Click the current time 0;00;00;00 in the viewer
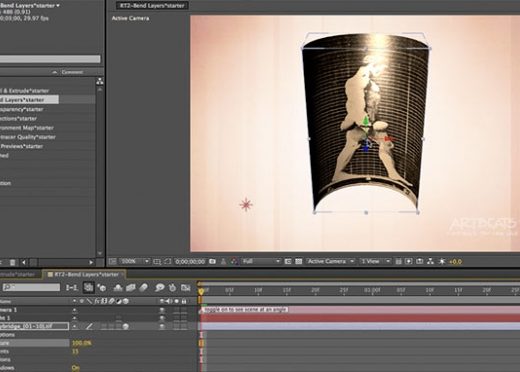520x372 pixels. tap(190, 262)
